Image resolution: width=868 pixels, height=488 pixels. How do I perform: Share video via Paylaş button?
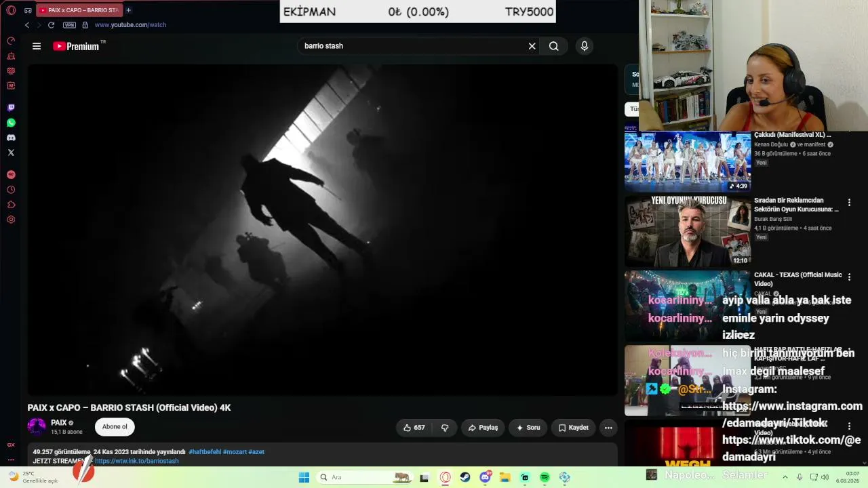point(483,428)
